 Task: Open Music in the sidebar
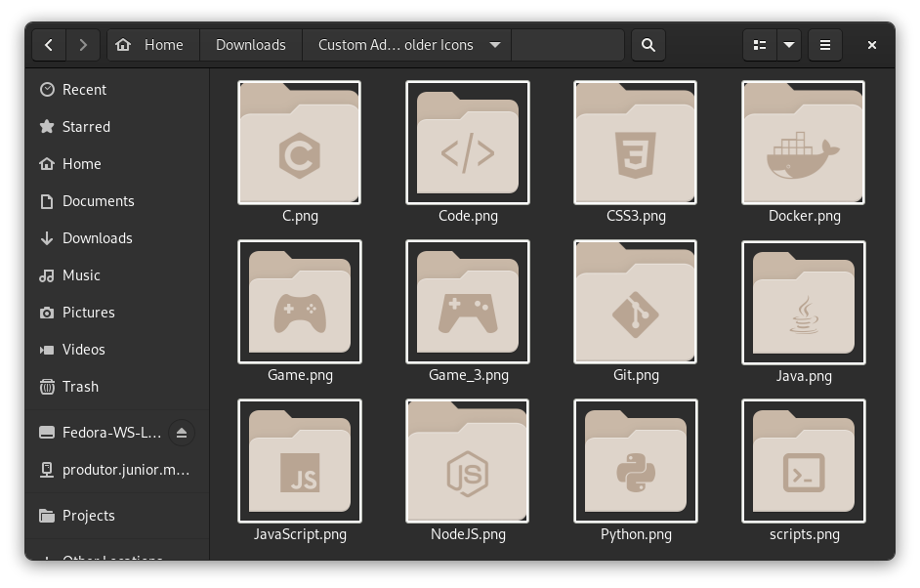point(117,274)
